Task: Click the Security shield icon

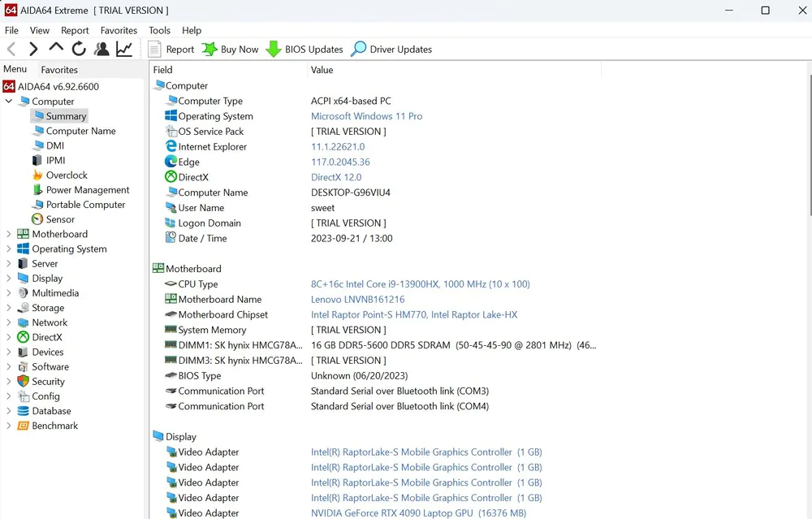Action: click(23, 381)
